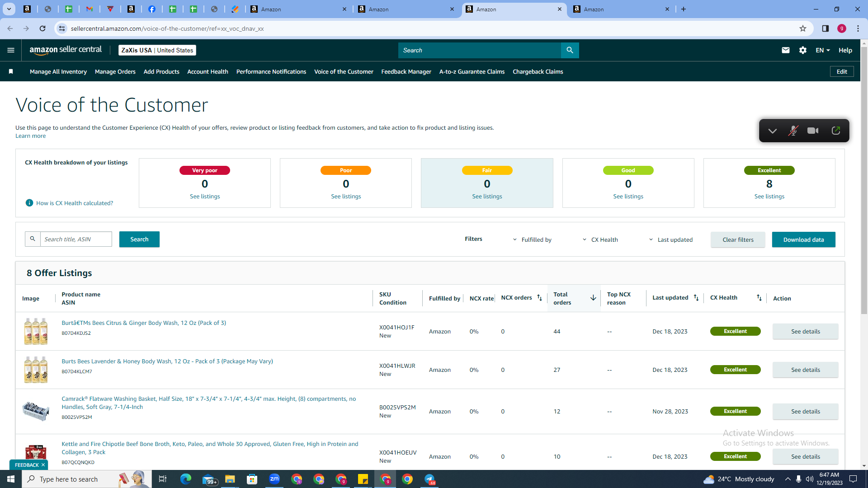868x488 pixels.
Task: Open the Add Products page
Action: coord(161,71)
